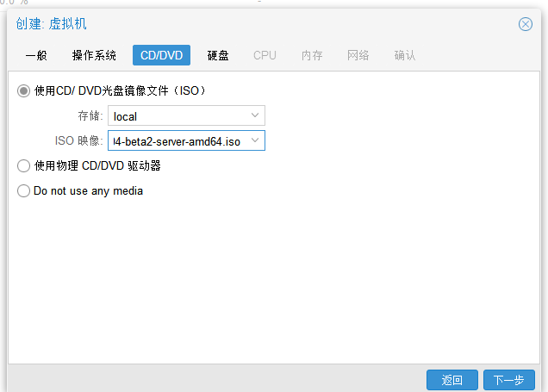548x392 pixels.
Task: Switch to the 硬盘 tab
Action: coord(218,55)
